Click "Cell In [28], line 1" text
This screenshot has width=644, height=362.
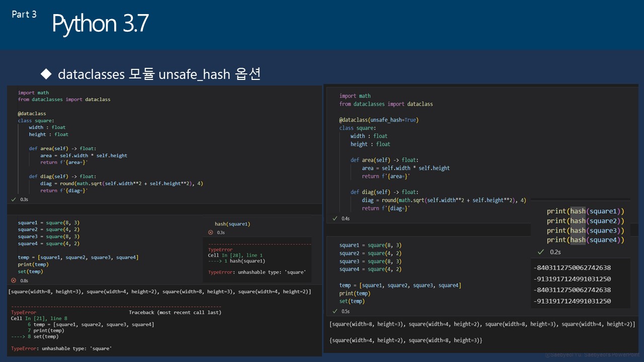click(235, 255)
